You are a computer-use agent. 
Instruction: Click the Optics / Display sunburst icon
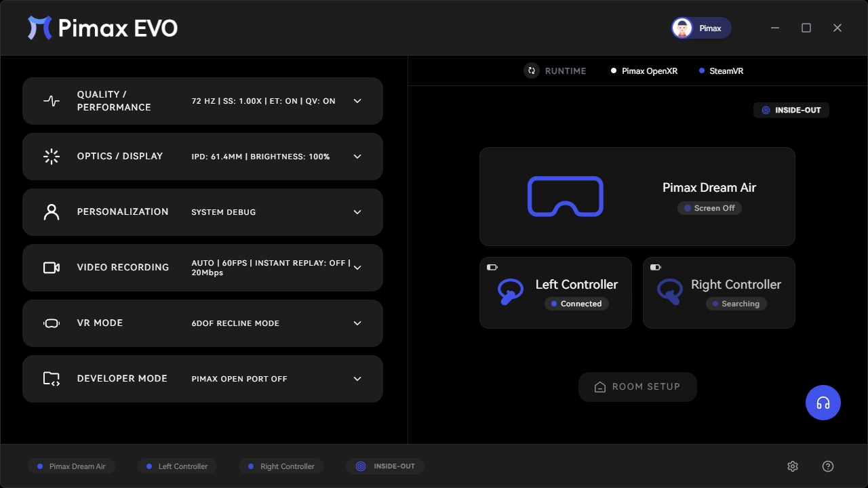click(52, 157)
